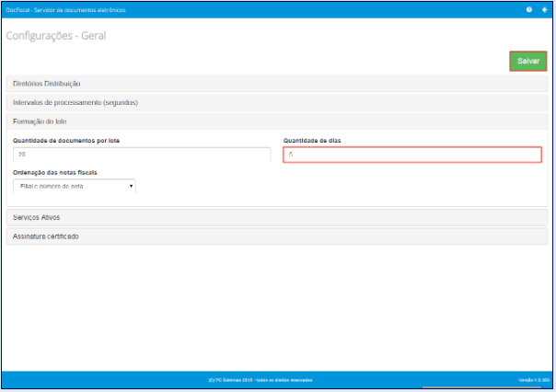Save settings with the Salvar button
The width and height of the screenshot is (556, 392).
point(528,61)
